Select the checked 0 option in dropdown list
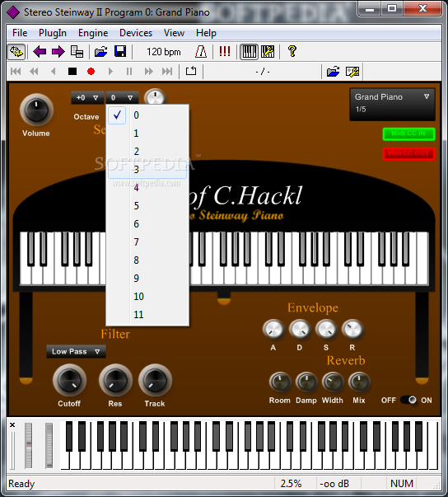 point(147,115)
